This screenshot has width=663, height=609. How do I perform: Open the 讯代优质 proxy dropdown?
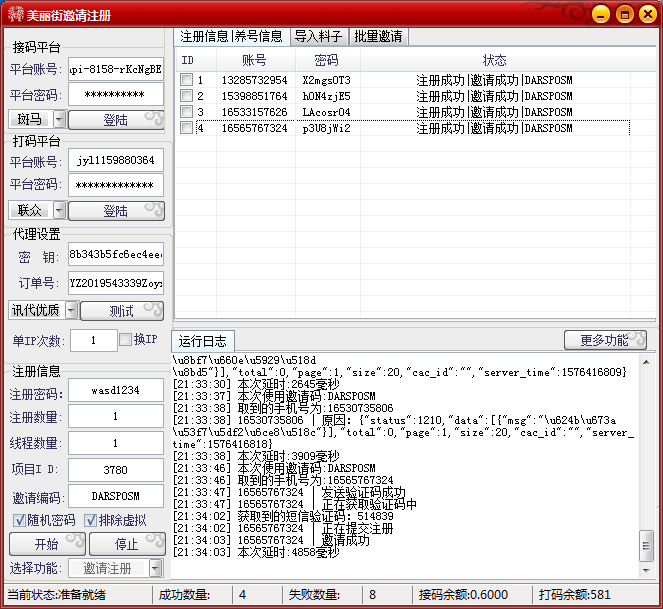click(x=72, y=310)
